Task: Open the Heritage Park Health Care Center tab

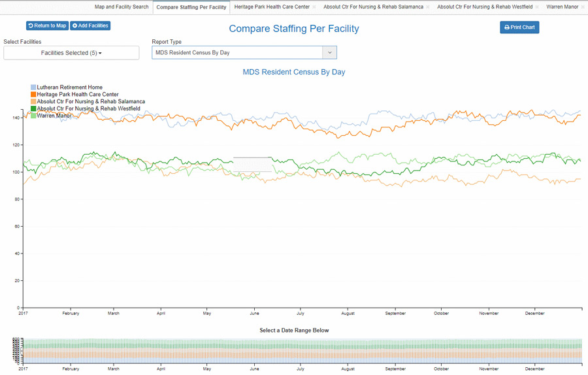Action: click(x=272, y=7)
